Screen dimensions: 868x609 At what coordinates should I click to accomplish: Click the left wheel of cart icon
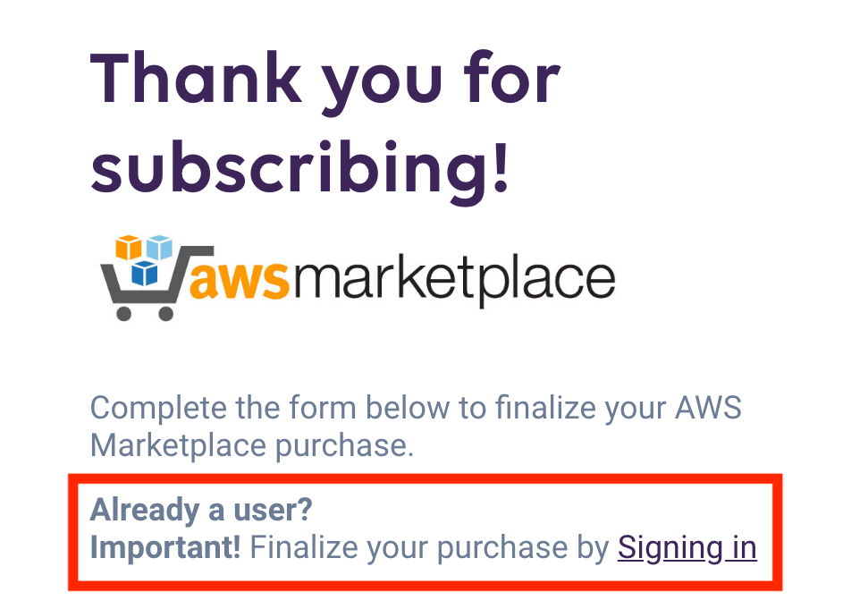point(124,314)
